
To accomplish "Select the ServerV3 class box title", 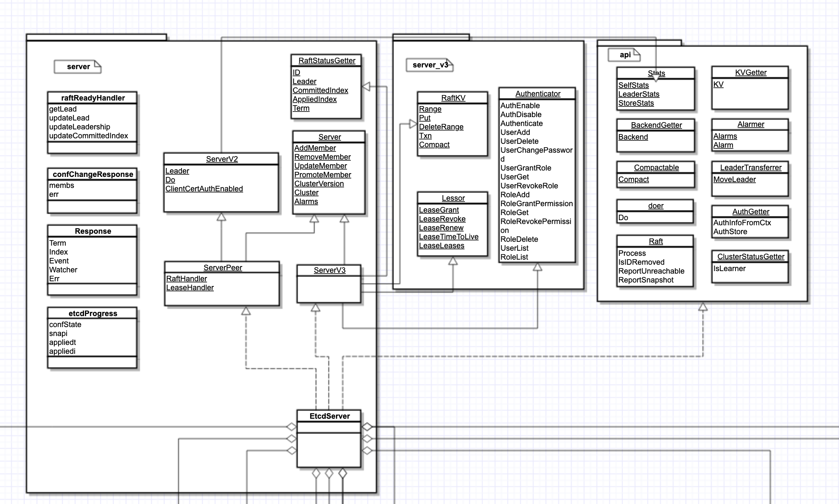I will pos(329,270).
